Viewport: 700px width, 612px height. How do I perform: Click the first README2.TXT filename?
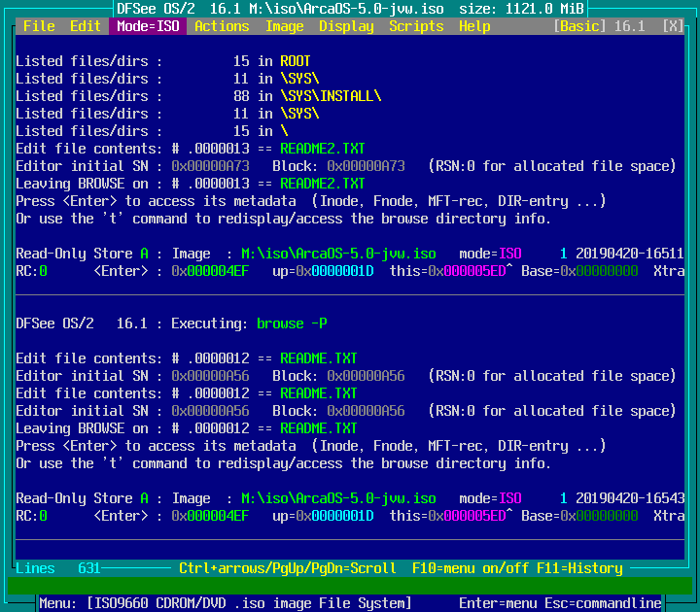(323, 149)
